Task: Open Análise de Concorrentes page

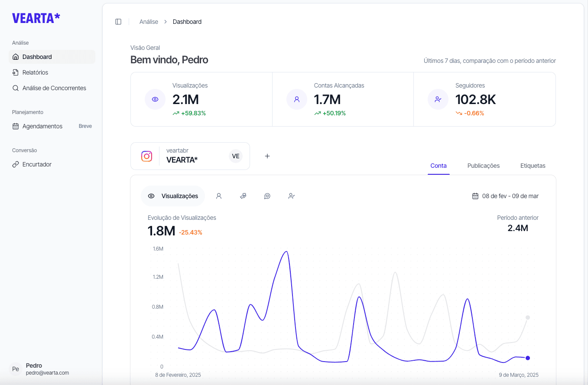Action: [x=54, y=88]
